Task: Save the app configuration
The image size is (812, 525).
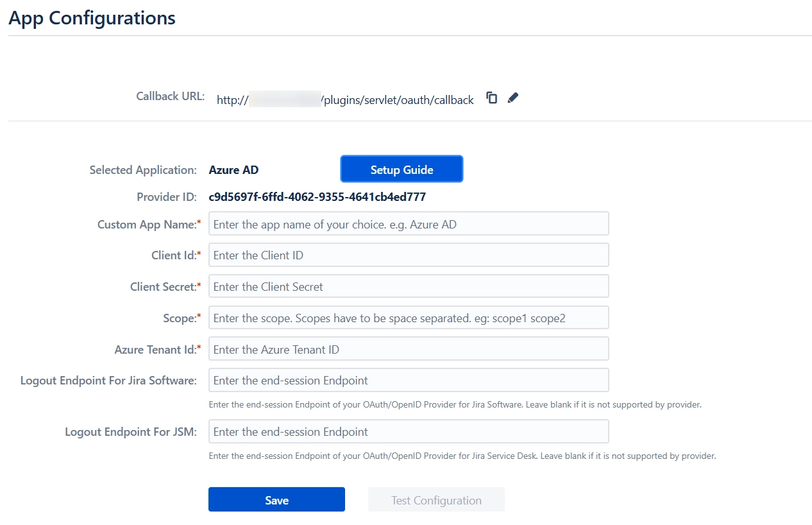Action: point(276,500)
